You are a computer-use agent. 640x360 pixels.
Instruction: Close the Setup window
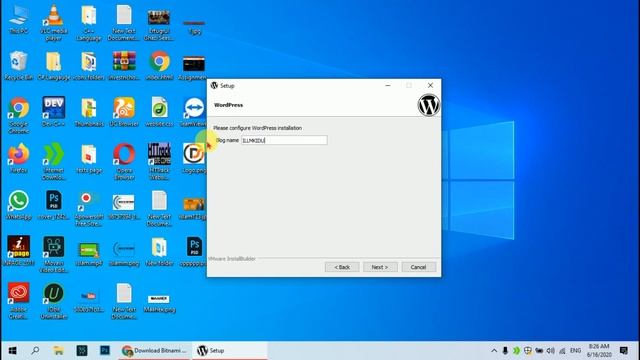430,85
